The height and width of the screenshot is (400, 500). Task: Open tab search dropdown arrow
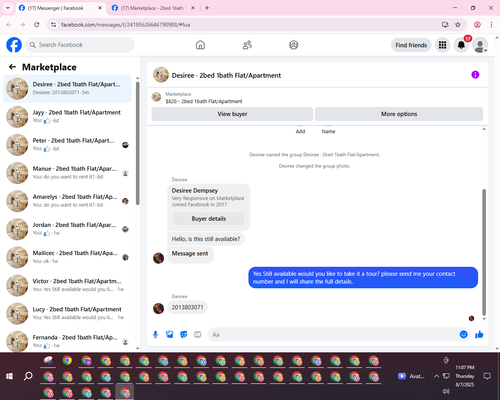coord(8,8)
